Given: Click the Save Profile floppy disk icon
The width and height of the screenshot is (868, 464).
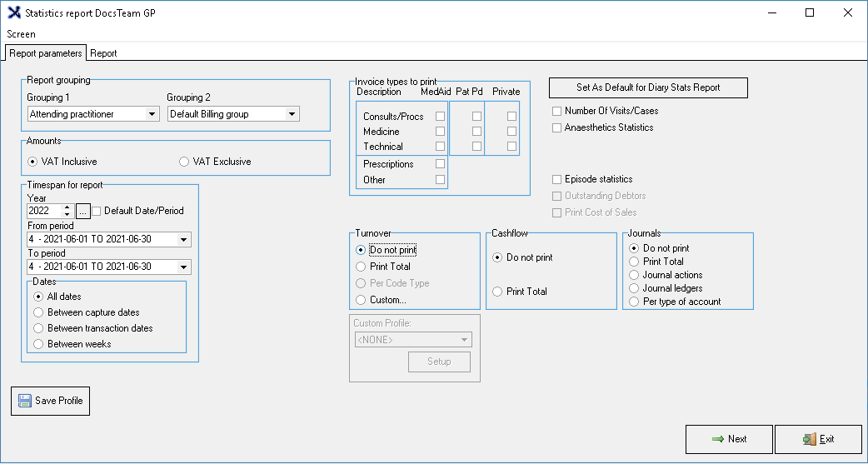Looking at the screenshot, I should tap(24, 401).
